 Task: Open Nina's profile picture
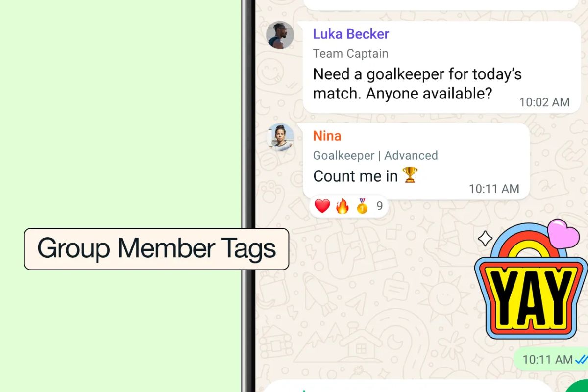[280, 137]
